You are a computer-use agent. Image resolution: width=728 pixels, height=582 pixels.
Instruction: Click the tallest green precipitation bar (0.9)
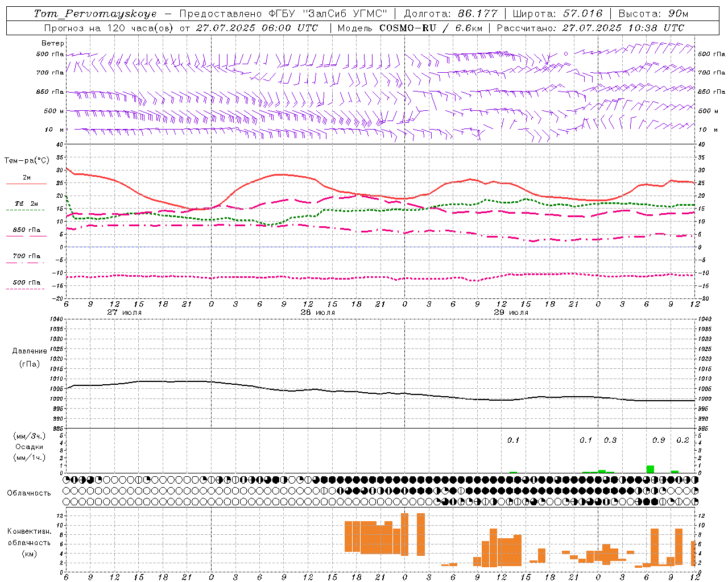650,469
